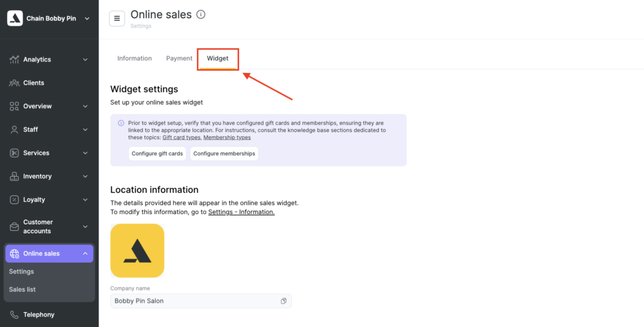
Task: Click the yellow company logo thumbnail
Action: 137,250
